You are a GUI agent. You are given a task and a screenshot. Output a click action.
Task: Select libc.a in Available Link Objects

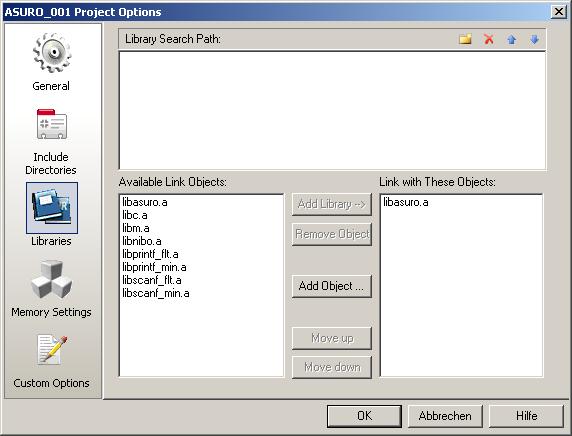coord(135,215)
